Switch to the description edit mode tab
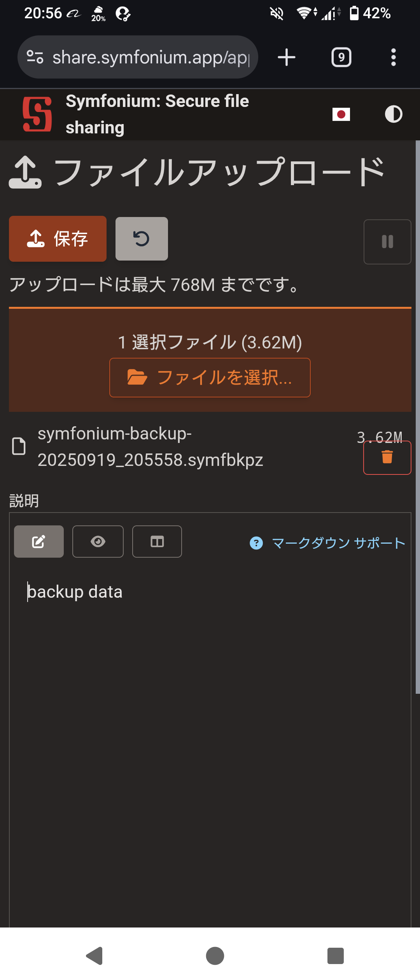420x980 pixels. pos(39,542)
